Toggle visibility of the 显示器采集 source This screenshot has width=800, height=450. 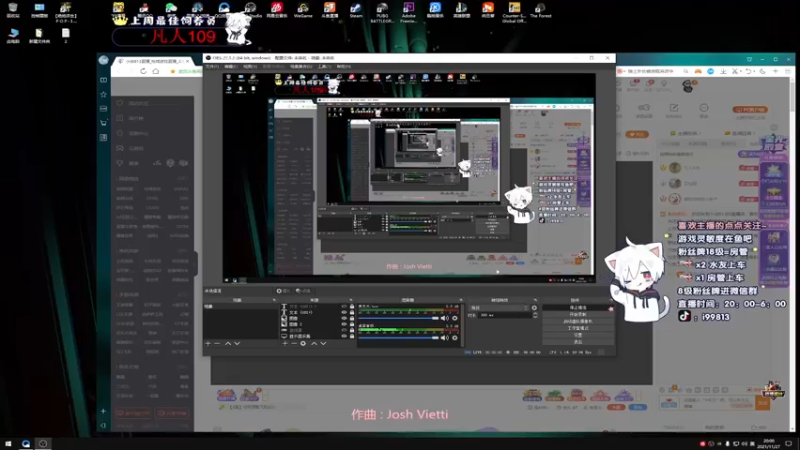click(x=344, y=336)
